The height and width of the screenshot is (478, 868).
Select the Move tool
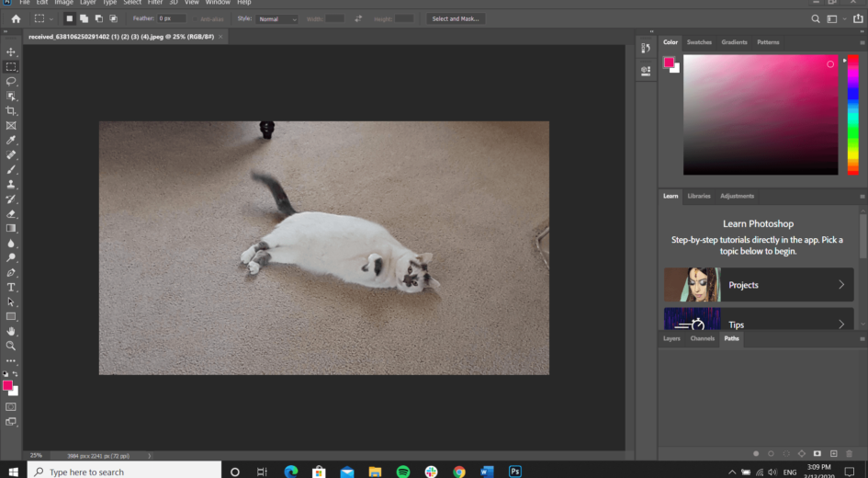coord(10,52)
